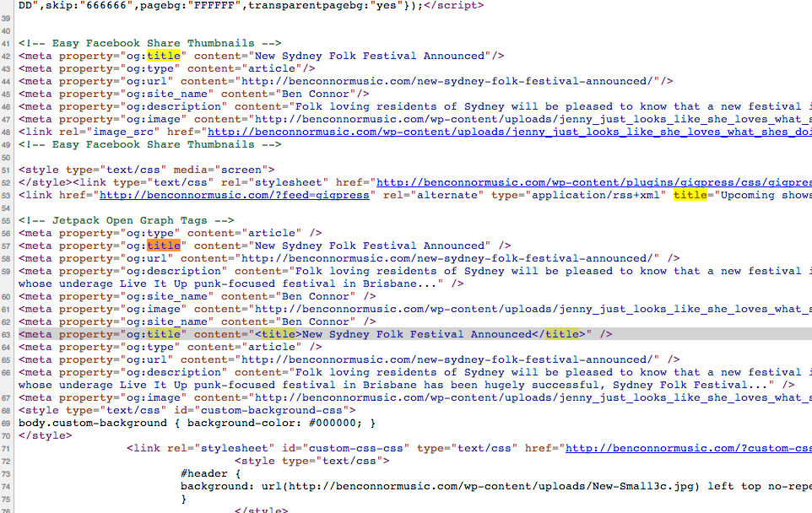
Task: Click the pagebg:"FFFFFF" value at the top
Action: (187, 6)
